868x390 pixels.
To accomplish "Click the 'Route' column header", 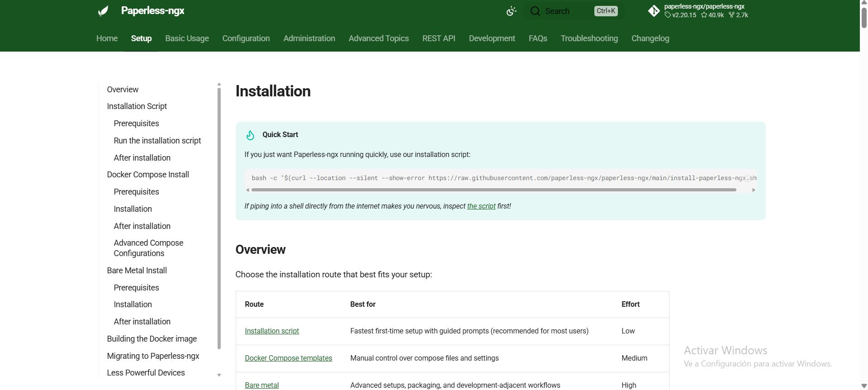I will tap(254, 304).
